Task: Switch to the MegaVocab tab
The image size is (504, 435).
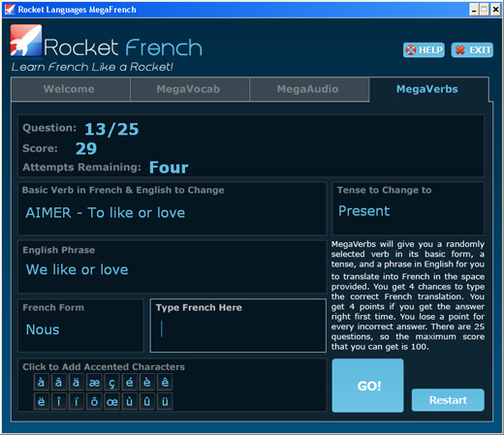Action: click(x=190, y=89)
